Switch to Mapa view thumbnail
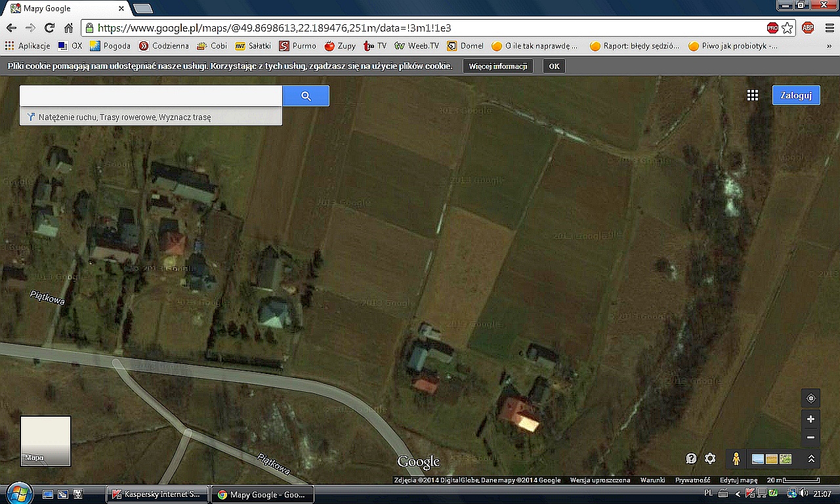This screenshot has width=840, height=504. (45, 440)
